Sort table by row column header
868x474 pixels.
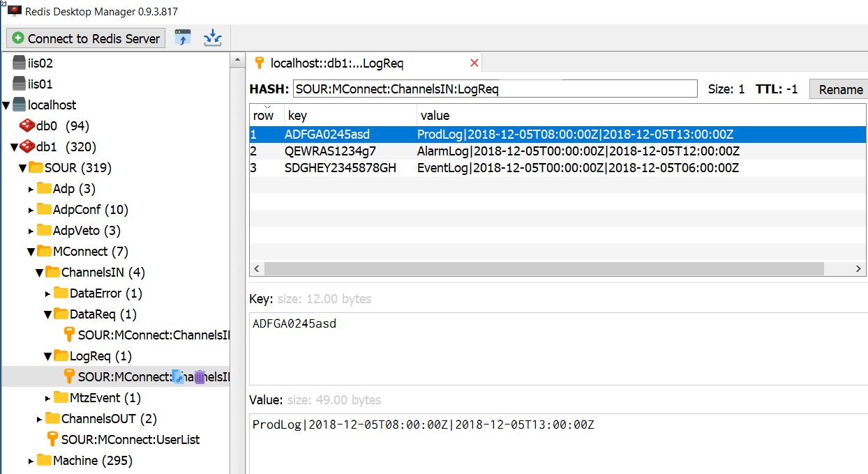tap(267, 115)
